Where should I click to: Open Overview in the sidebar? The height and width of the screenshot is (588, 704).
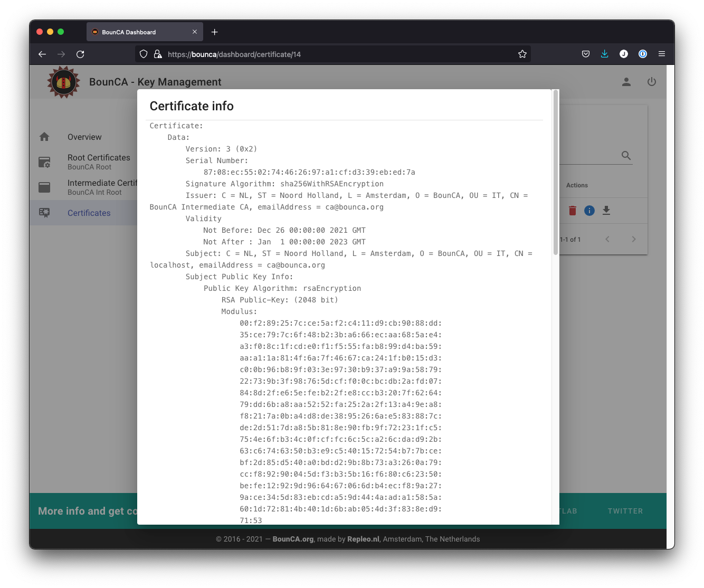click(x=84, y=137)
